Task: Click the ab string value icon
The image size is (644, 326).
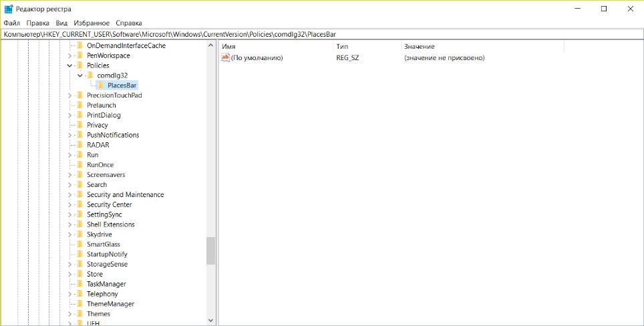Action: (225, 57)
